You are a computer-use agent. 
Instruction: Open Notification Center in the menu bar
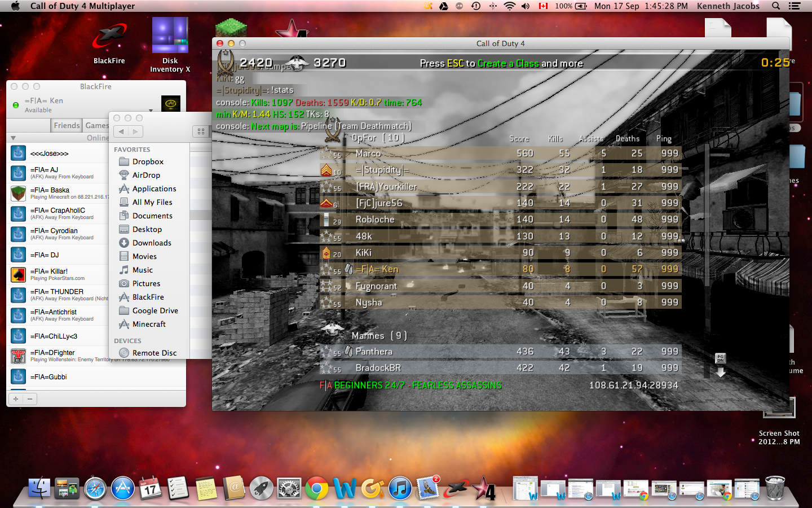795,6
